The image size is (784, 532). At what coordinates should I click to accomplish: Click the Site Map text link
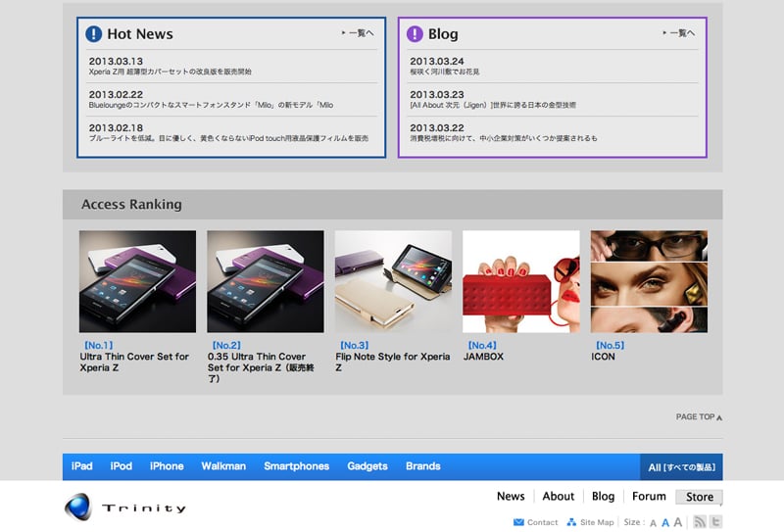pos(597,522)
